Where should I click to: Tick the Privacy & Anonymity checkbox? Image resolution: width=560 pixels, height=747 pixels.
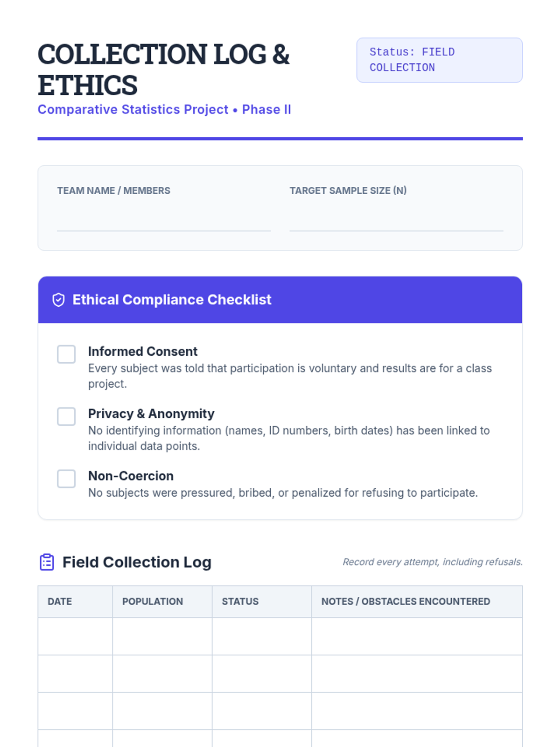(x=66, y=416)
